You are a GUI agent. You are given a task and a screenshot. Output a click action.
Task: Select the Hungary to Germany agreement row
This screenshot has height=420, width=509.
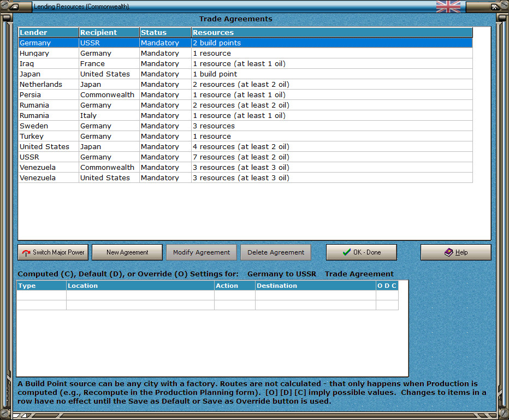click(x=245, y=53)
